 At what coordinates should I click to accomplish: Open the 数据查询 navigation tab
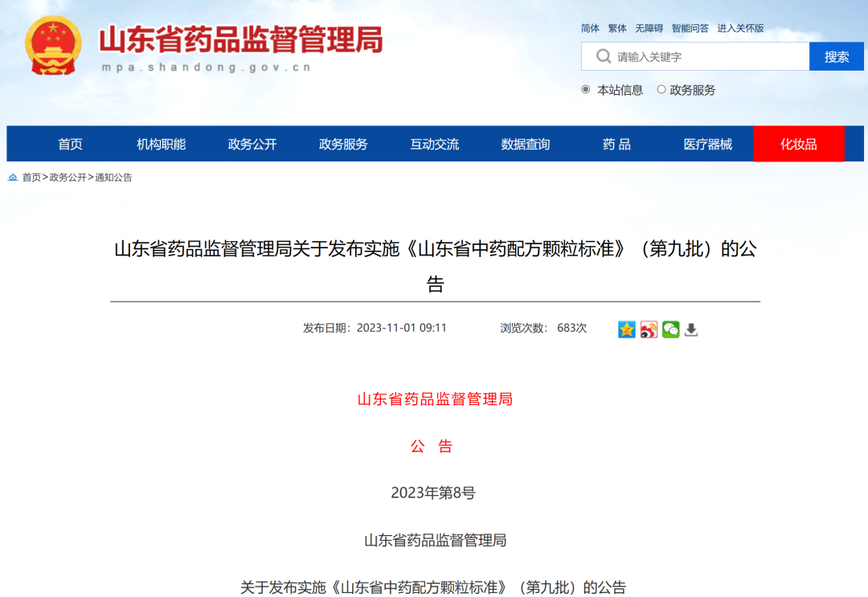526,145
